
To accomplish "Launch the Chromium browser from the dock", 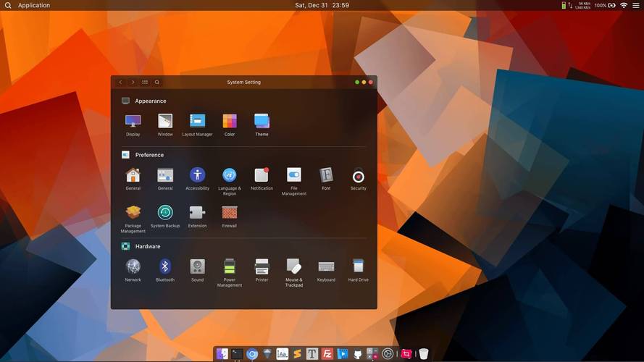I will click(x=252, y=354).
